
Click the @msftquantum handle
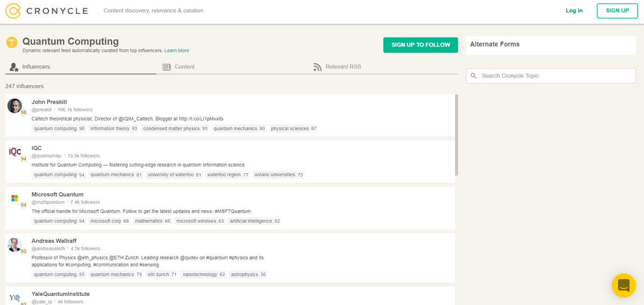point(48,202)
